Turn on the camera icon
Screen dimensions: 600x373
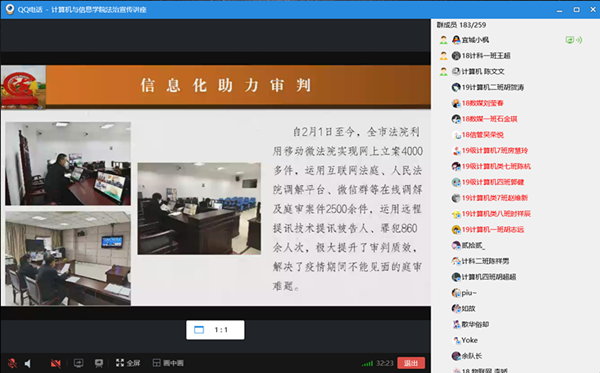(x=55, y=363)
